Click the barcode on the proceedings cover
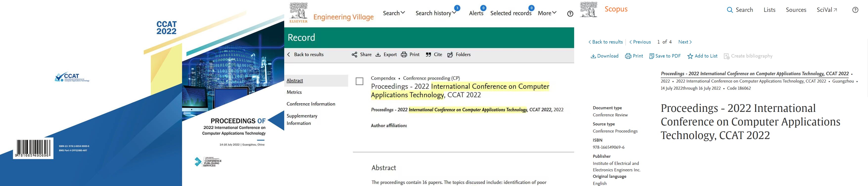 [x=33, y=149]
